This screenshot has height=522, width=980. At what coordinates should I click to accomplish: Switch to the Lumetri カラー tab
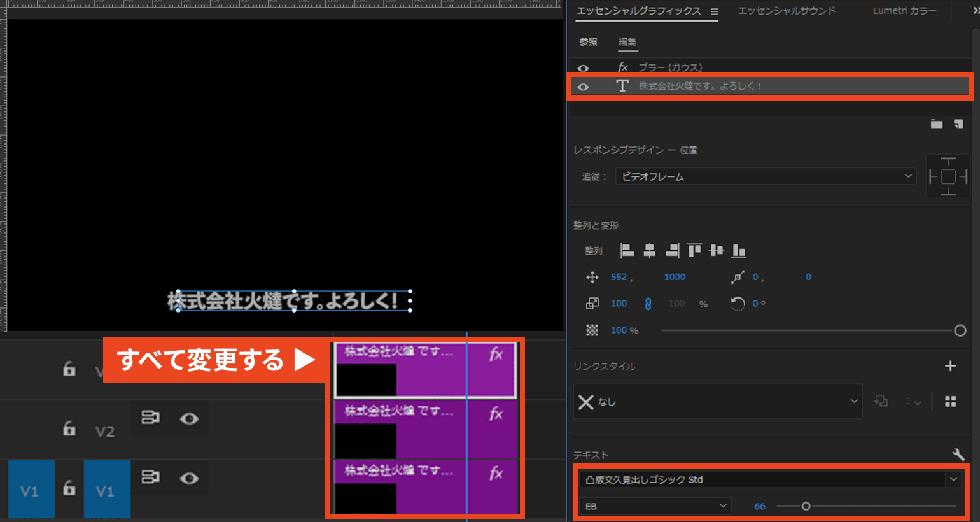[x=904, y=11]
